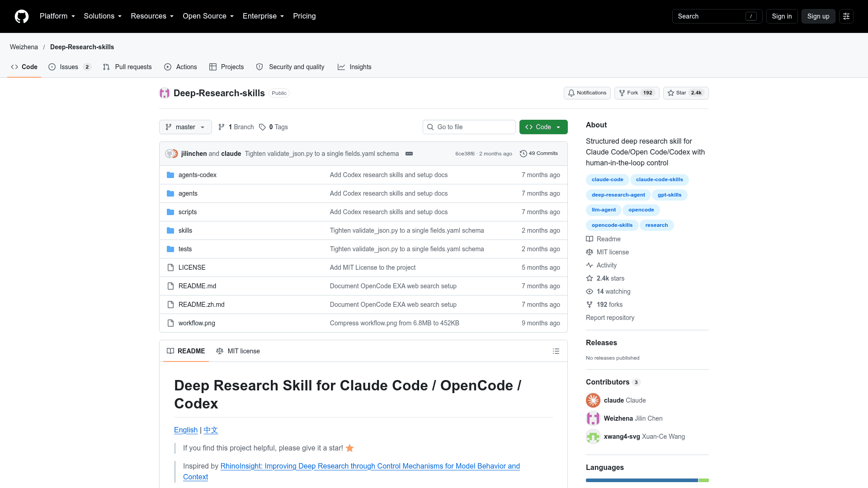Screen dimensions: 868x488
Task: View 14 watching eye link
Action: click(x=608, y=291)
